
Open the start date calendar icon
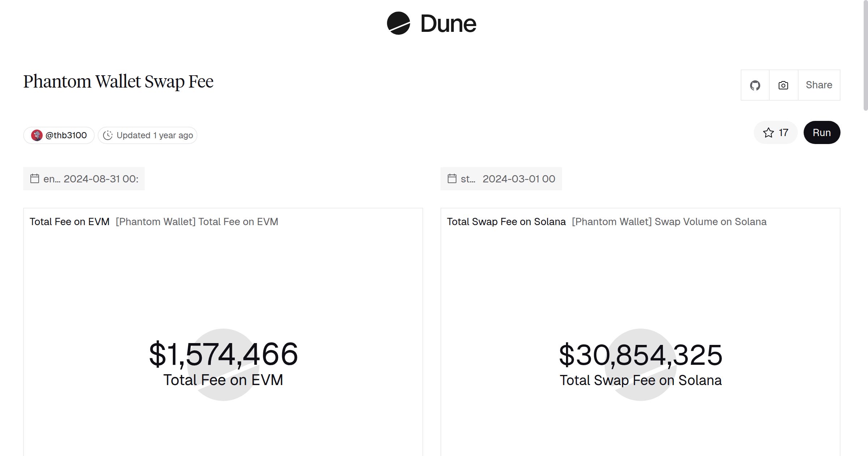452,179
